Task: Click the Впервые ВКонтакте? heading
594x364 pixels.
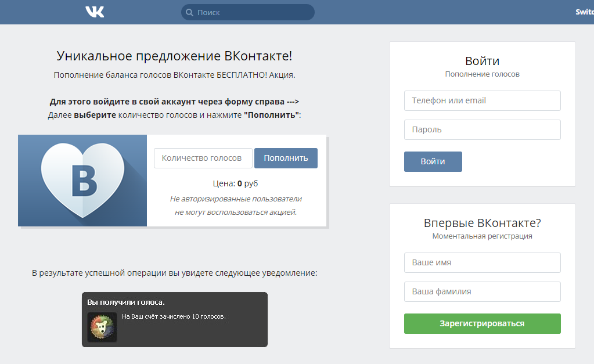Action: [x=483, y=223]
